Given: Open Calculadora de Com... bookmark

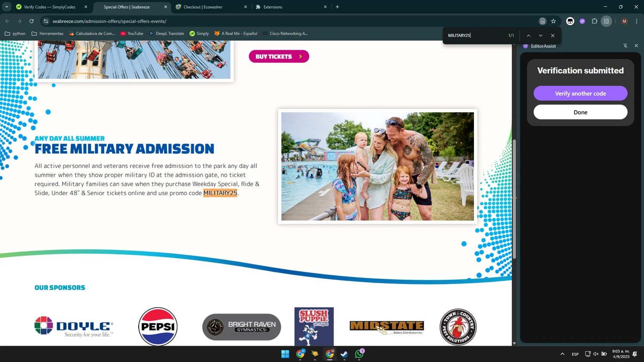Looking at the screenshot, I should 92,33.
